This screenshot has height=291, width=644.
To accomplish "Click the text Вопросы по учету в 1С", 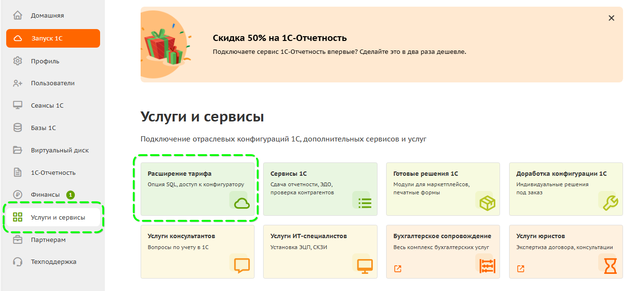I will click(x=178, y=247).
